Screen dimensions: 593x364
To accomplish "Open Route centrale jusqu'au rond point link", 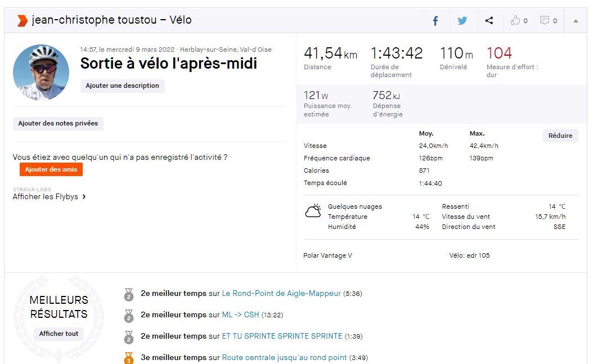I will point(284,358).
